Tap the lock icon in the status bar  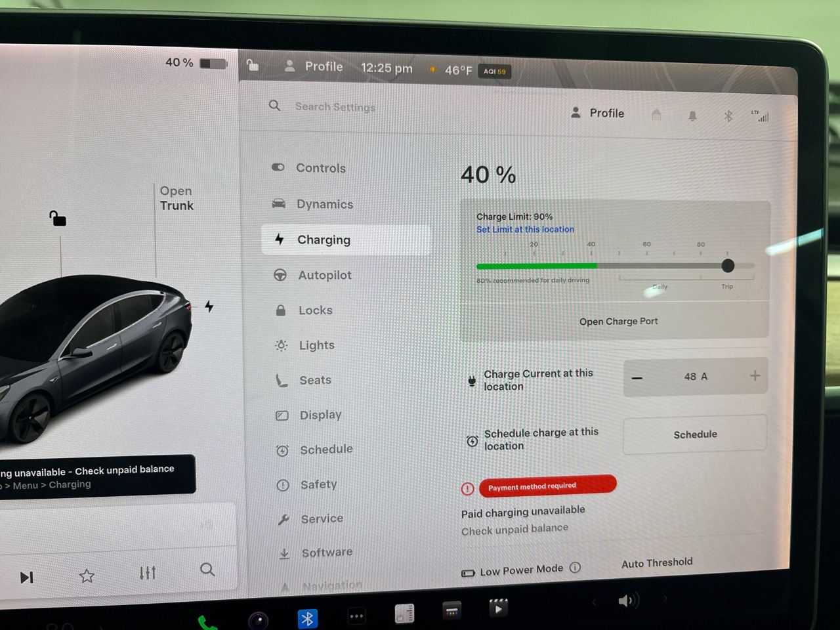click(x=253, y=64)
